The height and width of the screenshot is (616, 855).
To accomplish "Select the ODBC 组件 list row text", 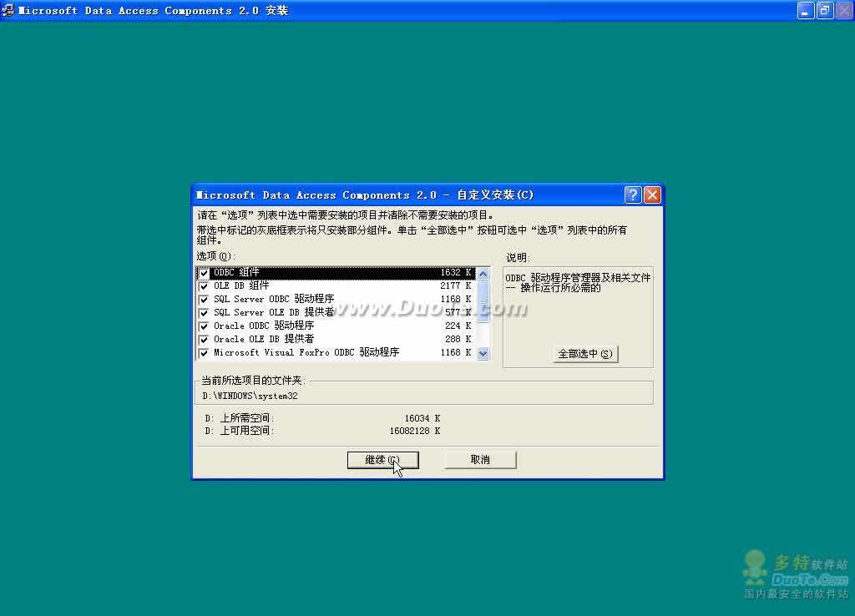I will pyautogui.click(x=236, y=272).
